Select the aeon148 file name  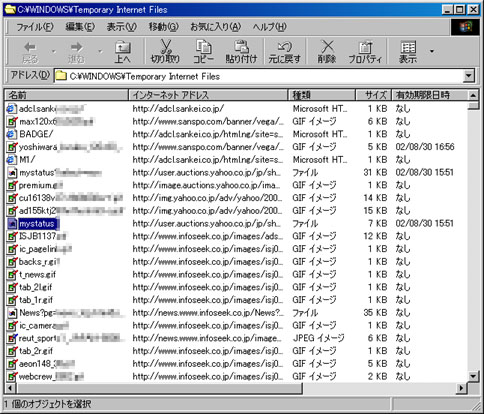(46, 364)
